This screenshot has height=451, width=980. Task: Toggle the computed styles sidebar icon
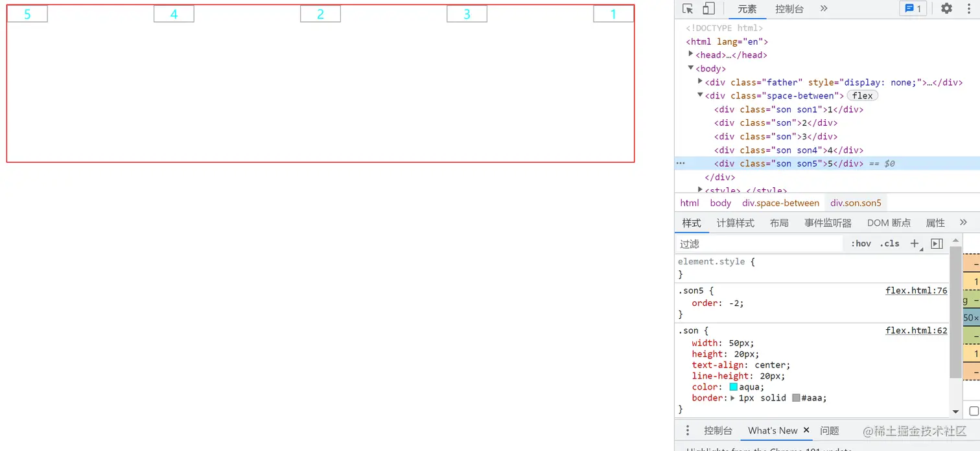[x=937, y=244]
